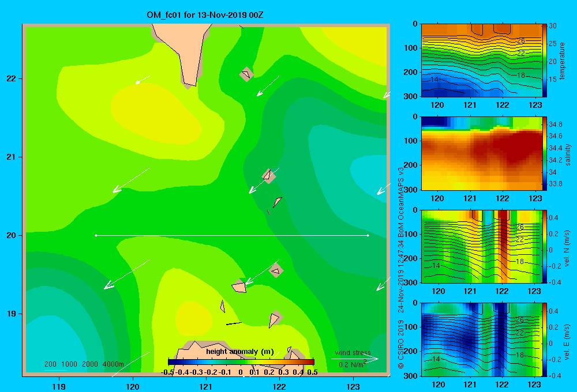The image size is (577, 392).
Task: Click the '30' tick on temperature scale
Action: [553, 26]
